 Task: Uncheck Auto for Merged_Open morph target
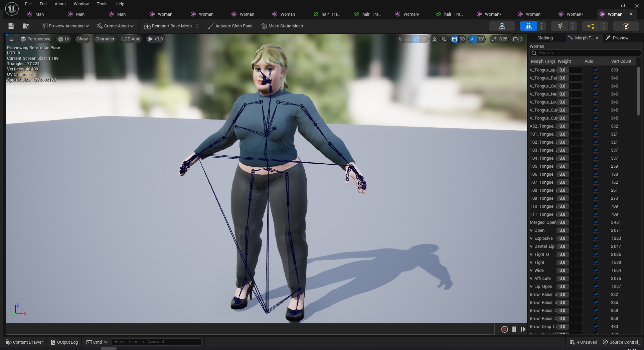(x=596, y=222)
